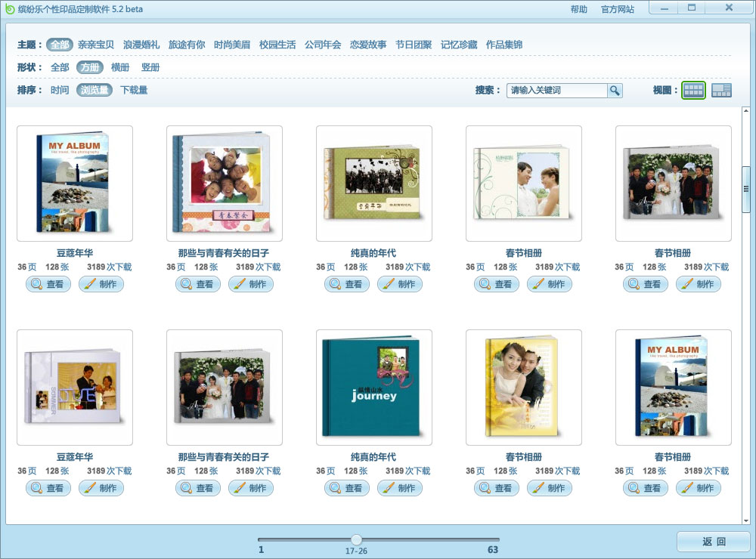The height and width of the screenshot is (559, 756).
Task: Click 制作 under the journey album
Action: click(400, 488)
